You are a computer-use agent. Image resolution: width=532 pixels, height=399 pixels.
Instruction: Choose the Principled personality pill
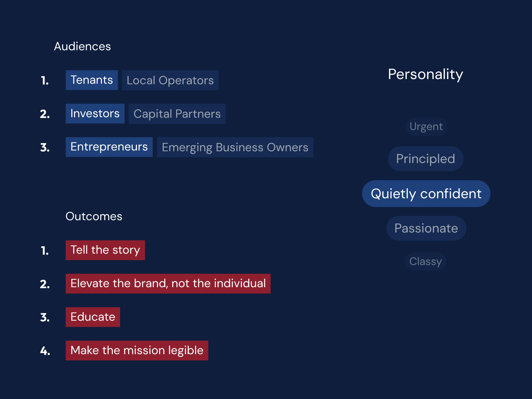tap(426, 159)
